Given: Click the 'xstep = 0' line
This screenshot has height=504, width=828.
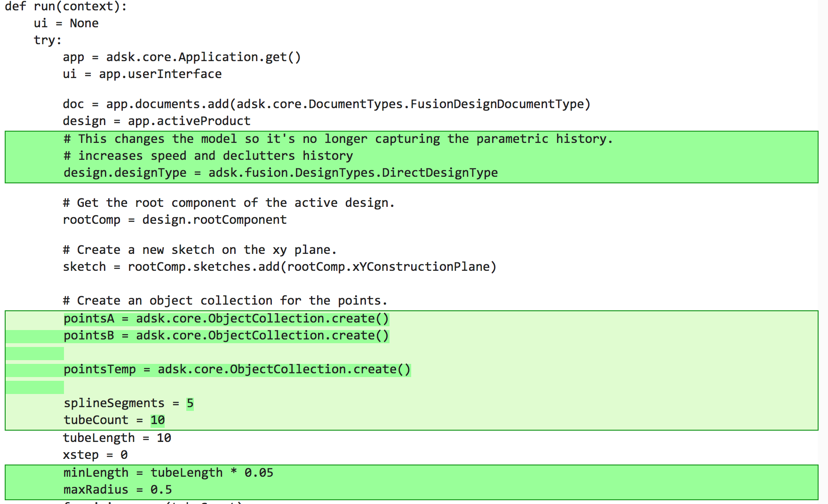Looking at the screenshot, I should [96, 455].
